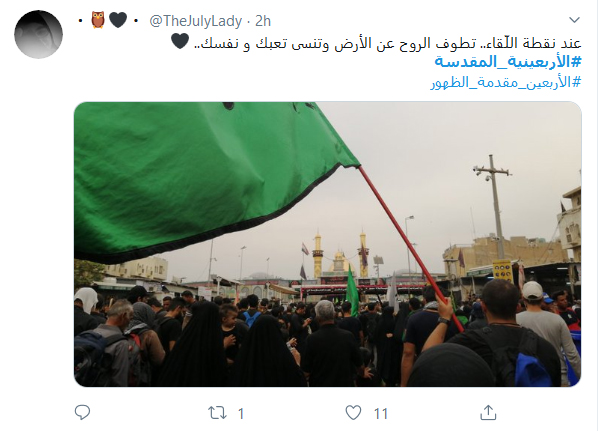Like the tweet with the heart icon
This screenshot has height=431, width=598.
353,413
